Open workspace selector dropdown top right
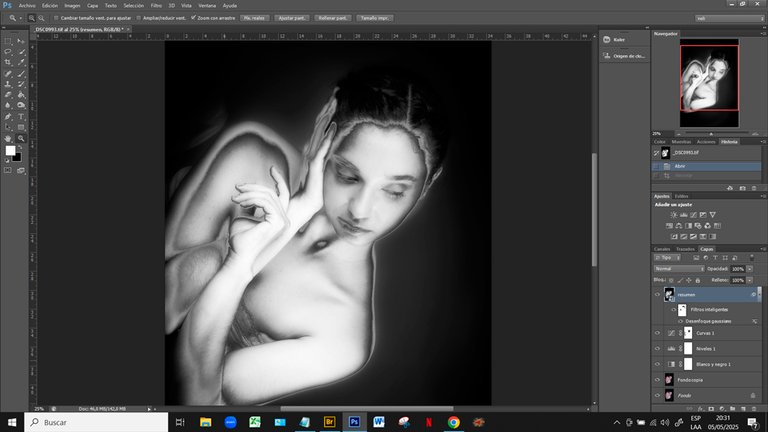Screen dimensions: 768x432 (x=729, y=18)
